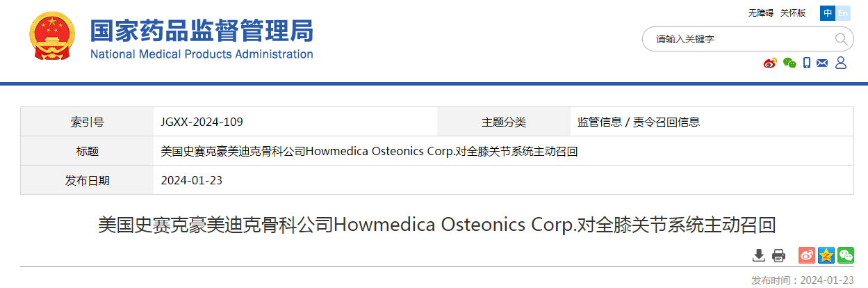Click the magnifier search icon
The width and height of the screenshot is (868, 288).
point(841,39)
